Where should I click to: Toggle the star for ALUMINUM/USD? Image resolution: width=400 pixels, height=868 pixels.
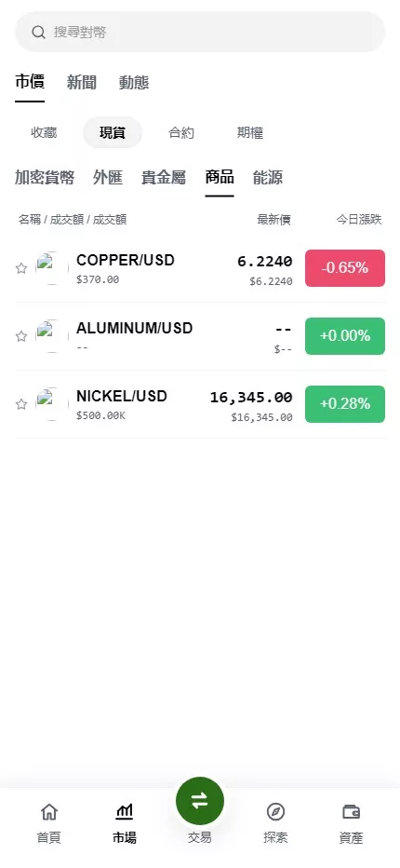coord(21,336)
